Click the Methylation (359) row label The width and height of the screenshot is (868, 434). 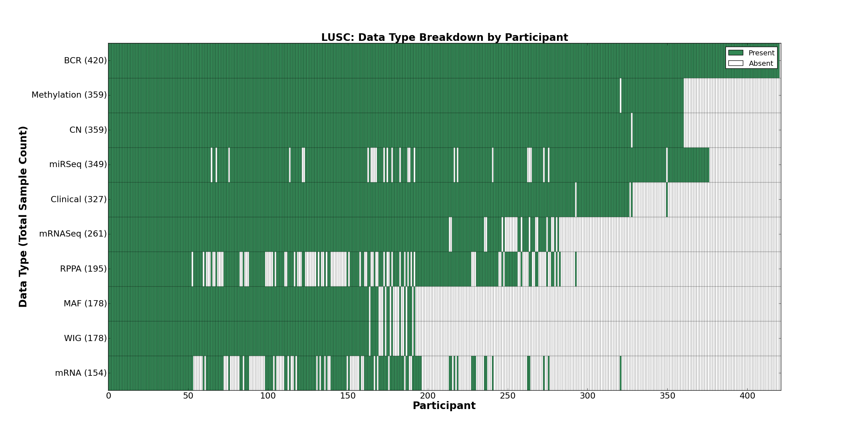coord(69,95)
